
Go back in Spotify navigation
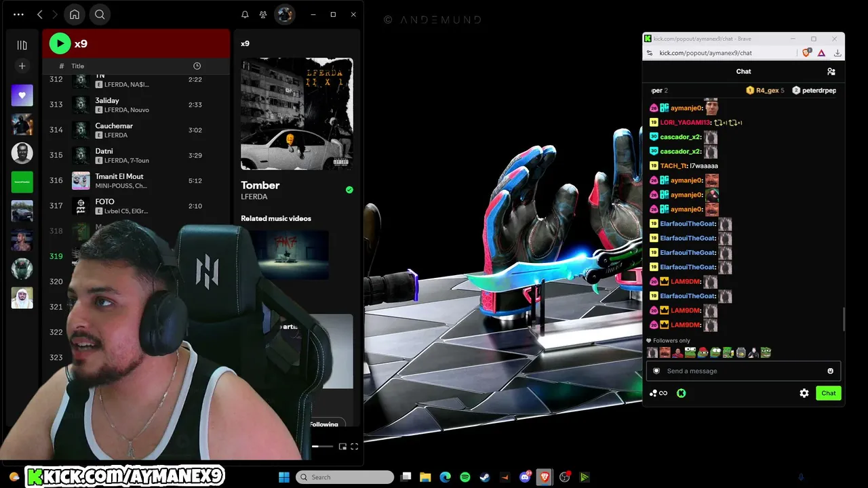tap(39, 14)
